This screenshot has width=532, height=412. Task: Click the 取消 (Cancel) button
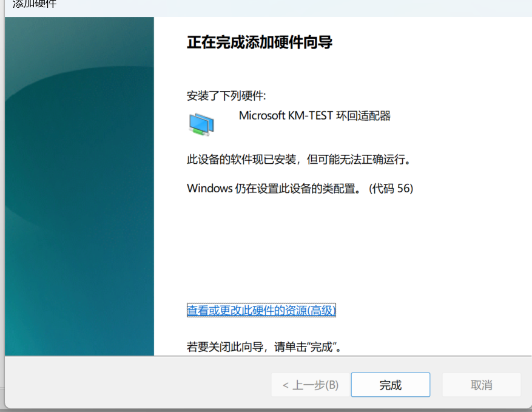click(481, 385)
